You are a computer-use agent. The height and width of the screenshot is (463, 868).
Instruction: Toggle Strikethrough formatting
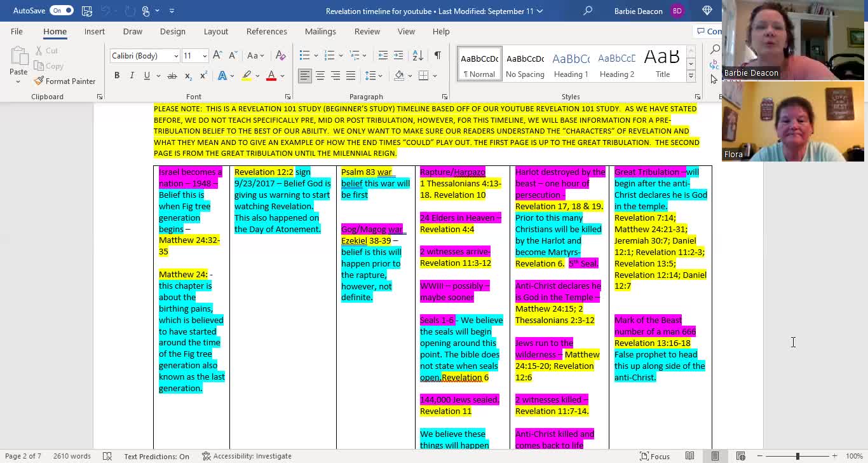pos(172,76)
